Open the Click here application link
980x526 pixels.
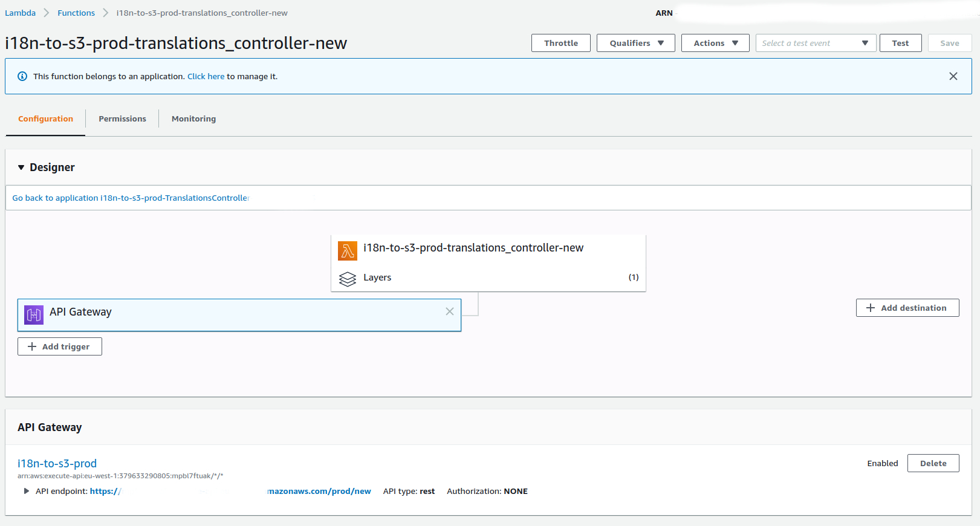coord(206,76)
